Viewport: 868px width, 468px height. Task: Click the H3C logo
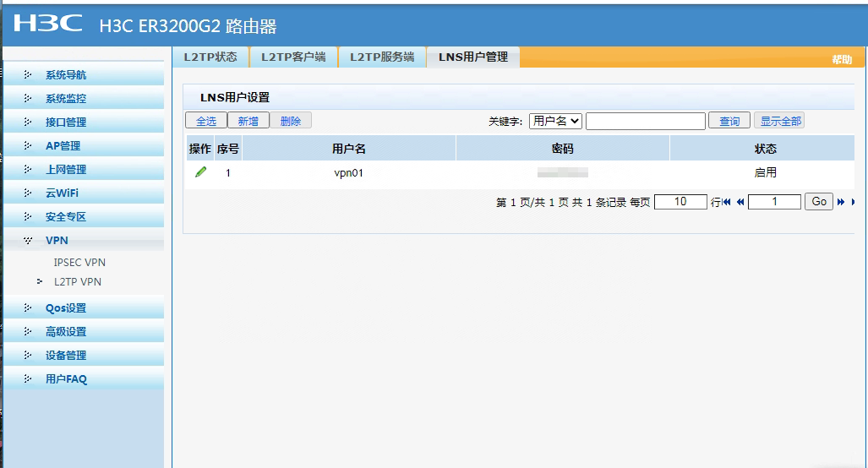click(48, 24)
